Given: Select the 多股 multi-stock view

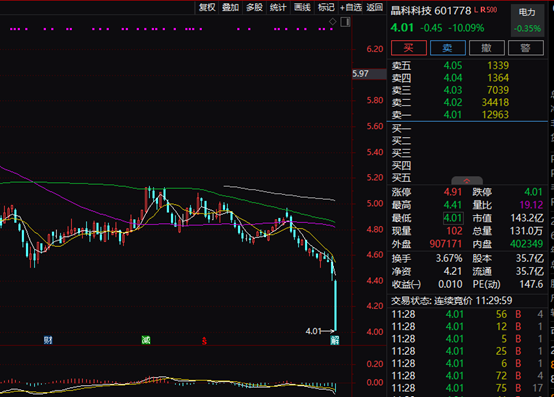Looking at the screenshot, I should [x=254, y=7].
